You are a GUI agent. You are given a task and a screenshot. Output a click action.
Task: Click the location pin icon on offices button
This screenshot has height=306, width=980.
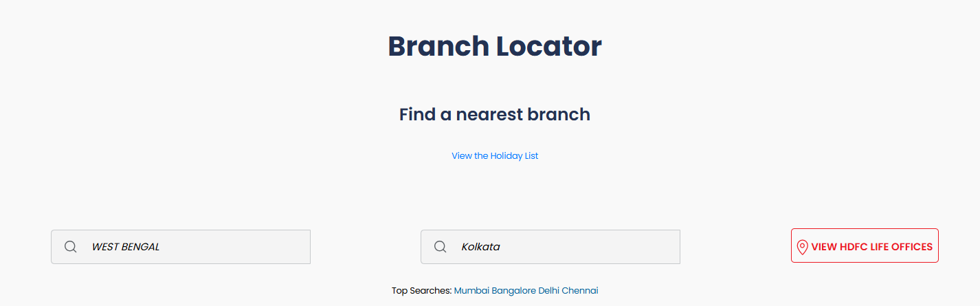click(802, 247)
